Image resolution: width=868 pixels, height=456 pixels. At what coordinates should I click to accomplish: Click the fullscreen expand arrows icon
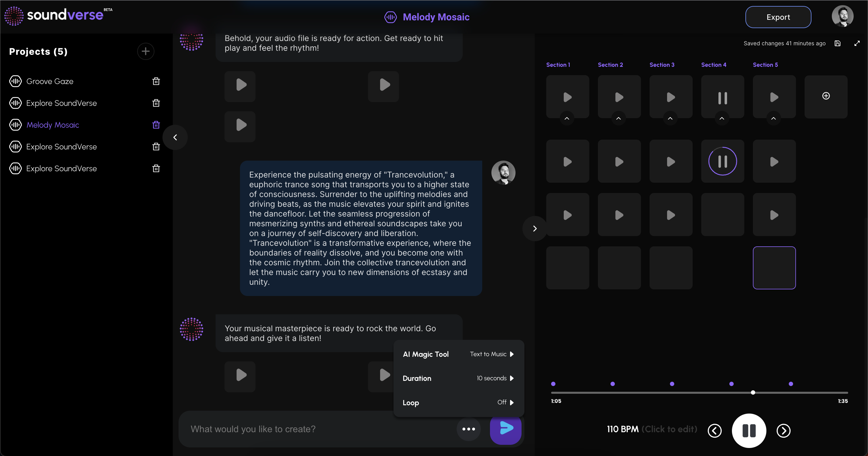[857, 43]
